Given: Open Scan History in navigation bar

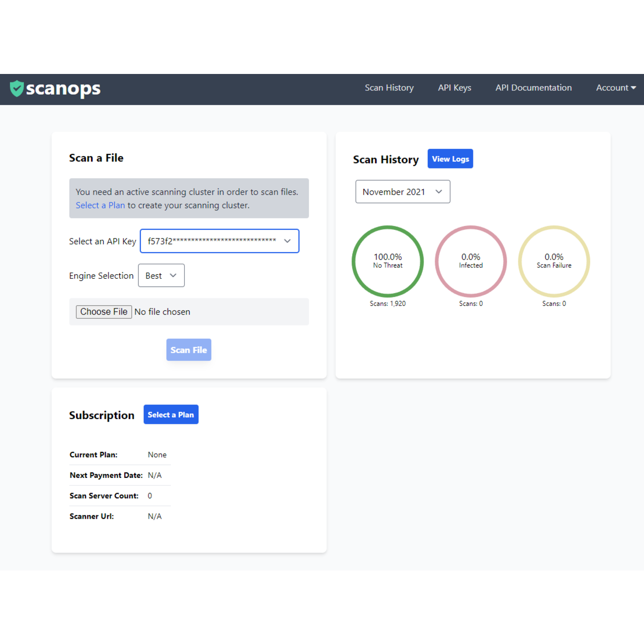Looking at the screenshot, I should (389, 88).
